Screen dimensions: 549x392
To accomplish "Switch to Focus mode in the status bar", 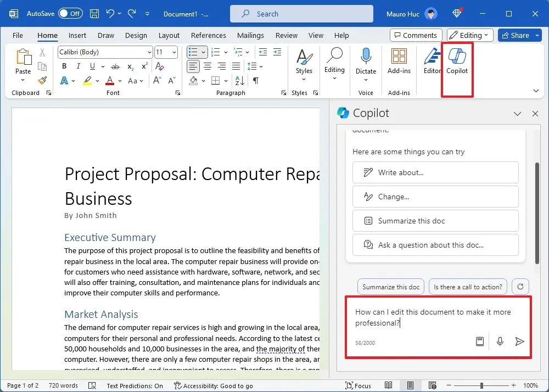I will [358, 385].
